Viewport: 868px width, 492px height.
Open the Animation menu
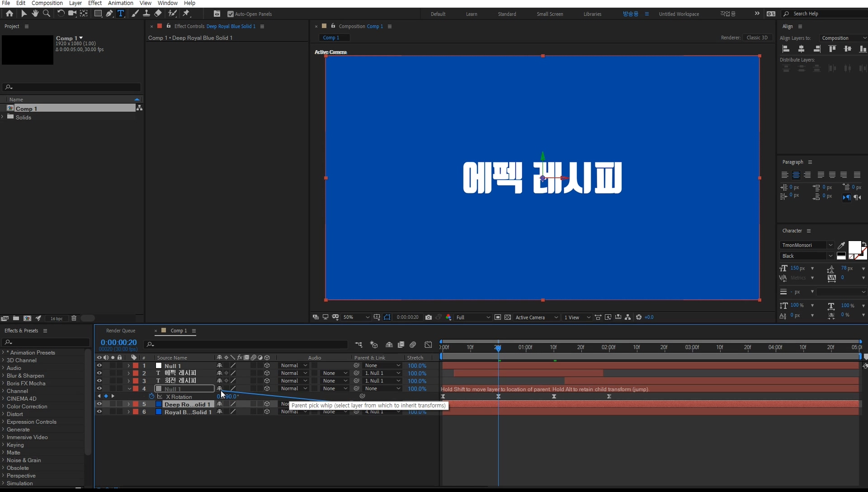coord(120,3)
